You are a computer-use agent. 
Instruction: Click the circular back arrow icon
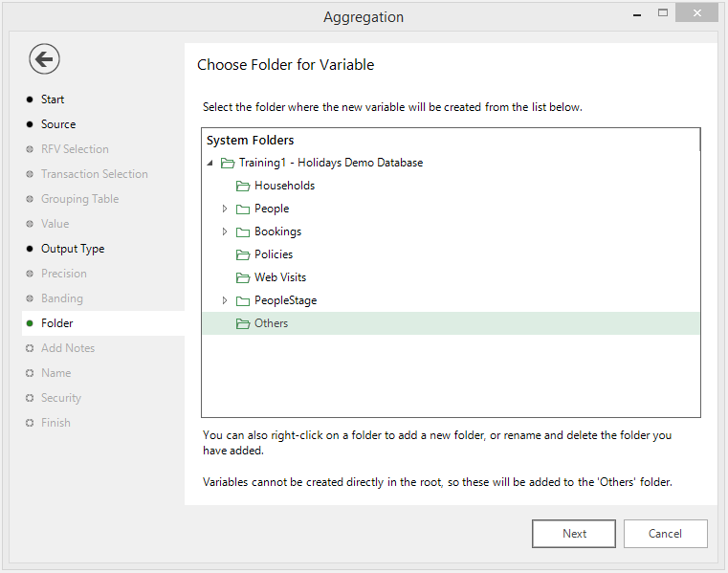(x=44, y=59)
